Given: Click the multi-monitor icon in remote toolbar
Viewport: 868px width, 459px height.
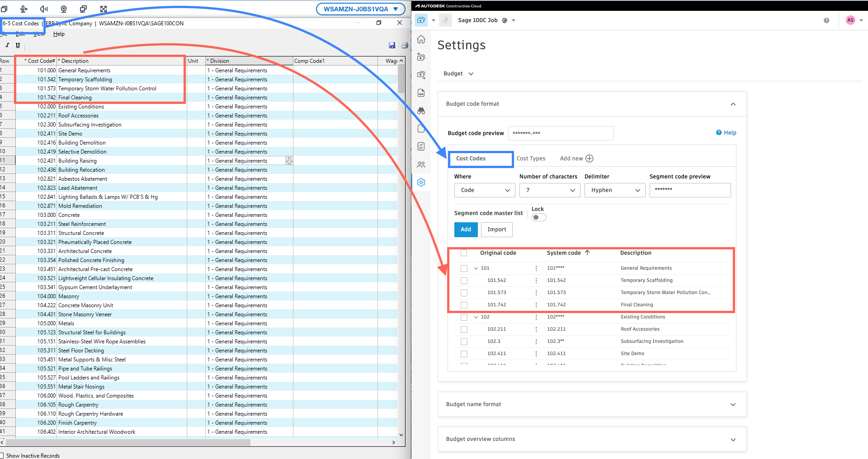Looking at the screenshot, I should click(x=84, y=9).
